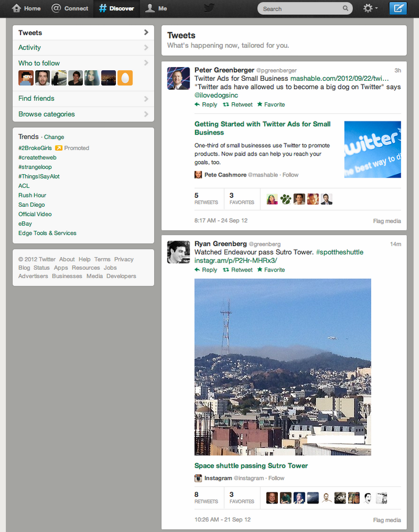Viewport: 419px width, 532px height.
Task: Click the Search input field
Action: coord(305,8)
